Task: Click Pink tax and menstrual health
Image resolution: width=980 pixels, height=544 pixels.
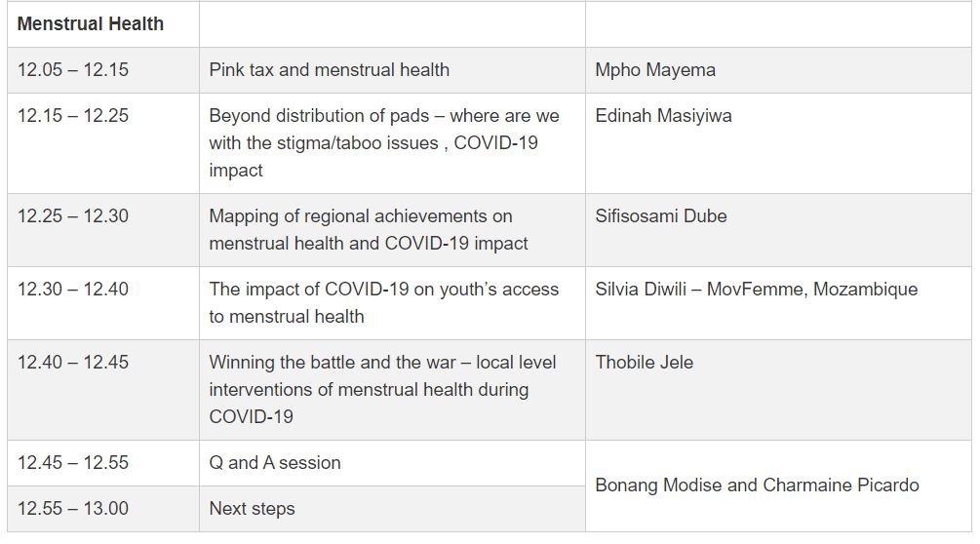Action: click(330, 70)
